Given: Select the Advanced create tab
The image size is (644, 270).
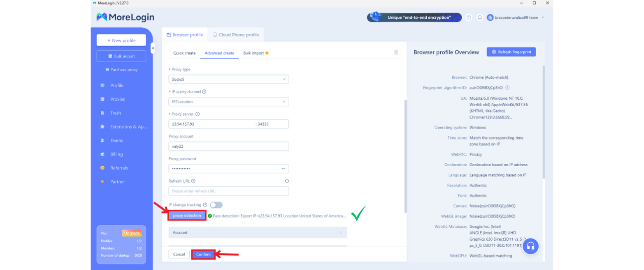Looking at the screenshot, I should pyautogui.click(x=219, y=53).
